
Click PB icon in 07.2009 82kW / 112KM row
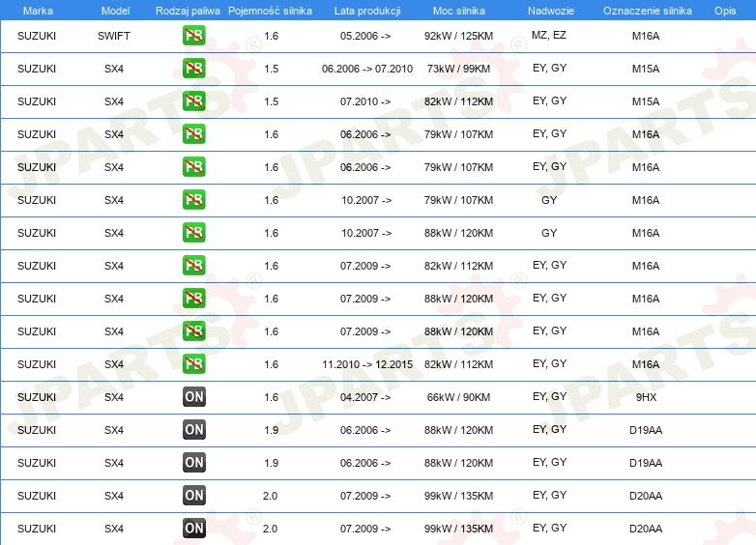click(x=193, y=266)
